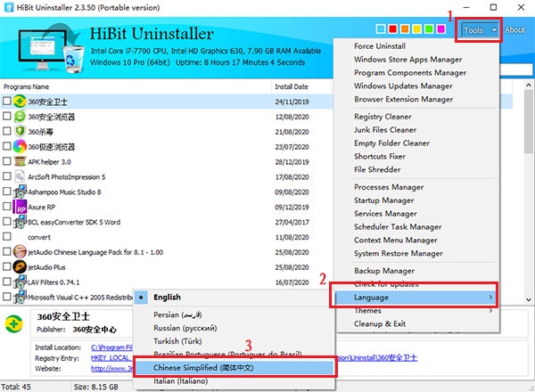Click the Microsoft Visual C++ 2005 icon
This screenshot has height=392, width=535.
(x=20, y=297)
